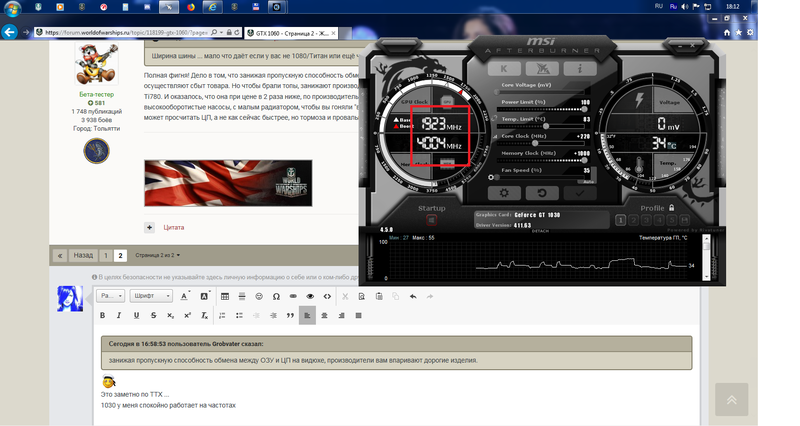The height and width of the screenshot is (426, 800).
Task: Insert an emoticon in the reply editor
Action: pos(259,296)
